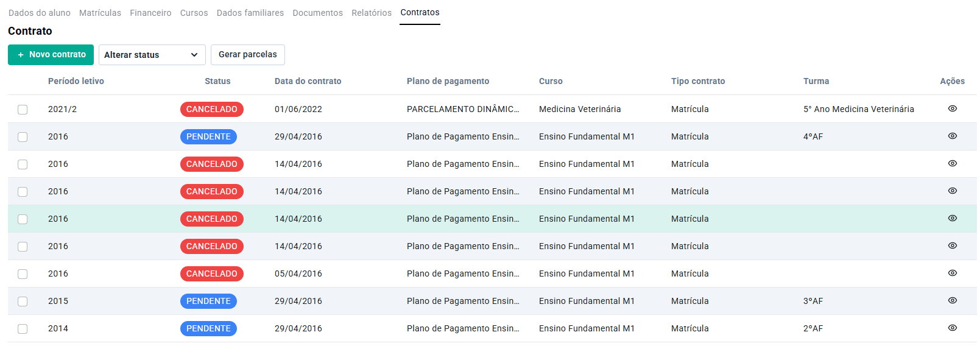Screen dimensions: 980x360
Task: Switch to Dados familiares tab
Action: [x=250, y=13]
